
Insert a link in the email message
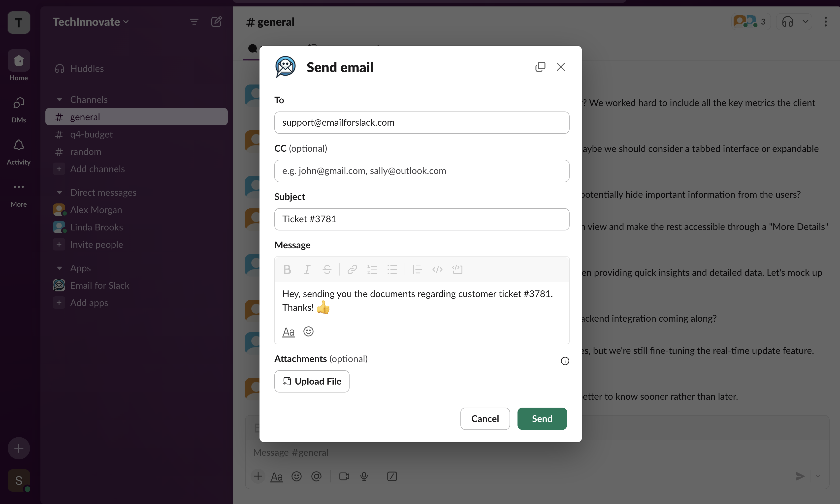click(x=352, y=270)
